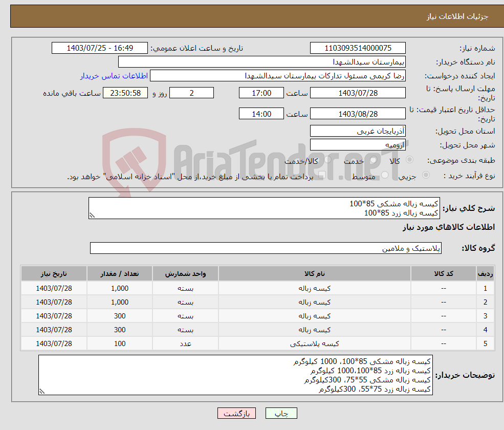This screenshot has height=430, width=504.
Task: Select the کالا/خدمت radio option
Action: tap(327, 160)
